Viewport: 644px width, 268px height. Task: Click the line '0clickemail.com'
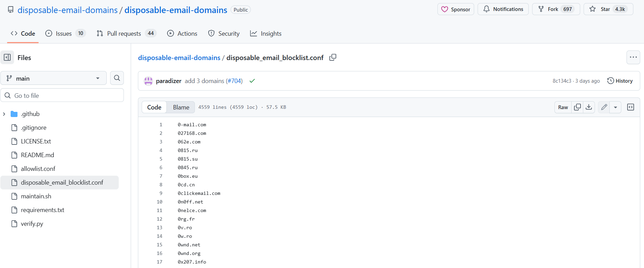tap(199, 193)
